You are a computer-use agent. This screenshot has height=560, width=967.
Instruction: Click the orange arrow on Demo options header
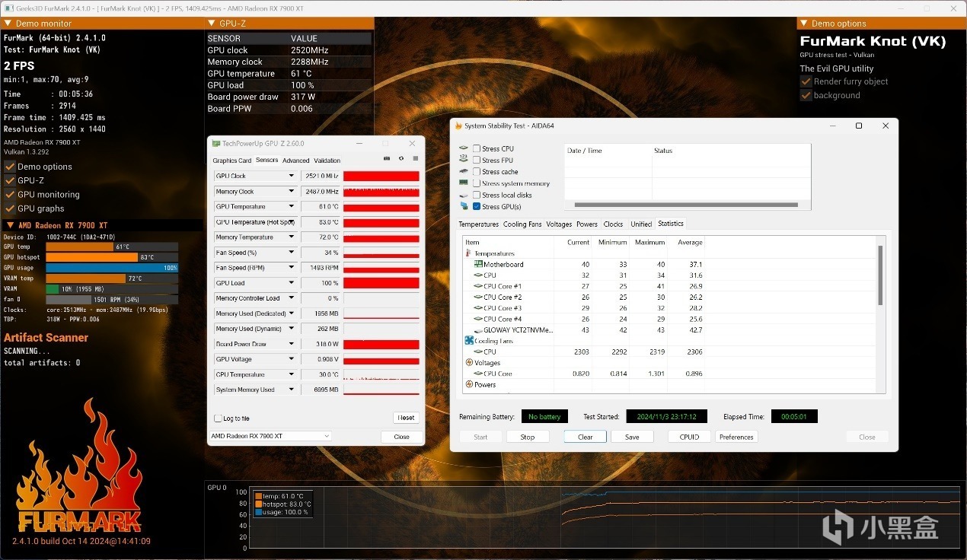click(x=804, y=24)
